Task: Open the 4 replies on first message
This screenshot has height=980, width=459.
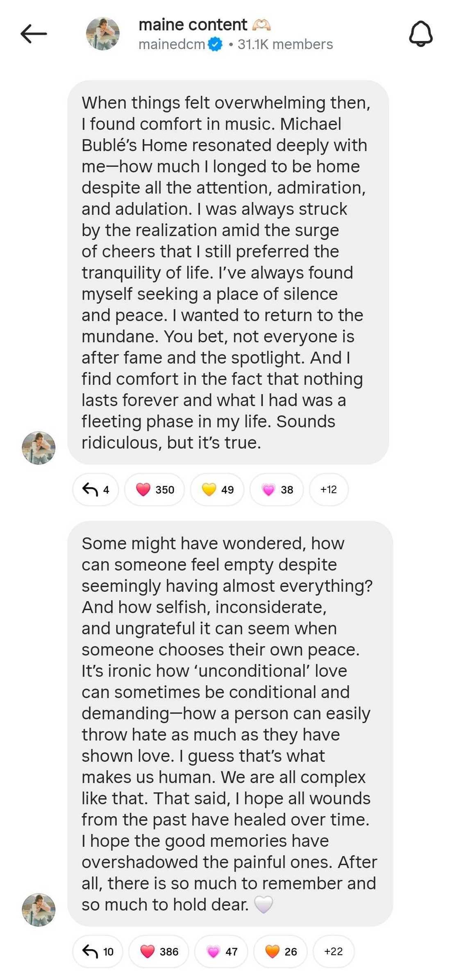Action: click(x=95, y=489)
